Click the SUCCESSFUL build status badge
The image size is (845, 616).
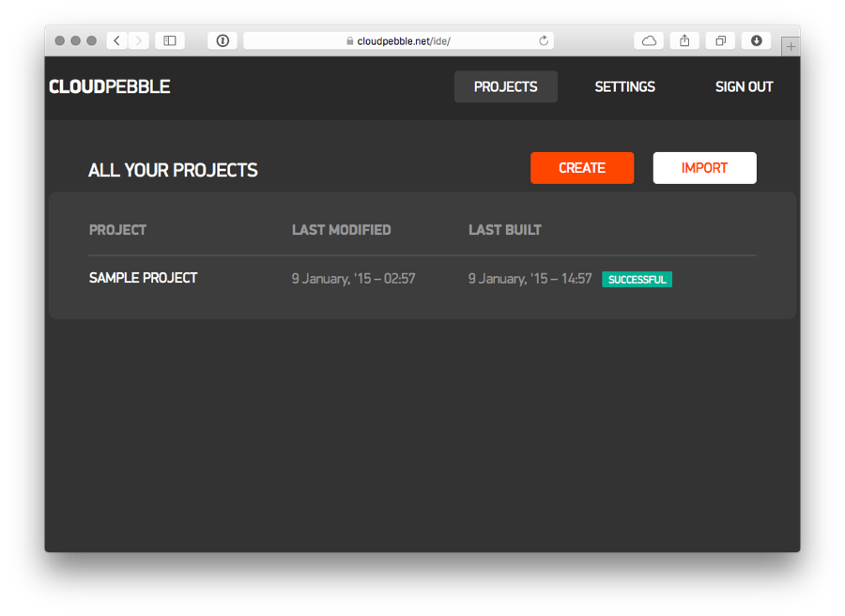pyautogui.click(x=637, y=279)
